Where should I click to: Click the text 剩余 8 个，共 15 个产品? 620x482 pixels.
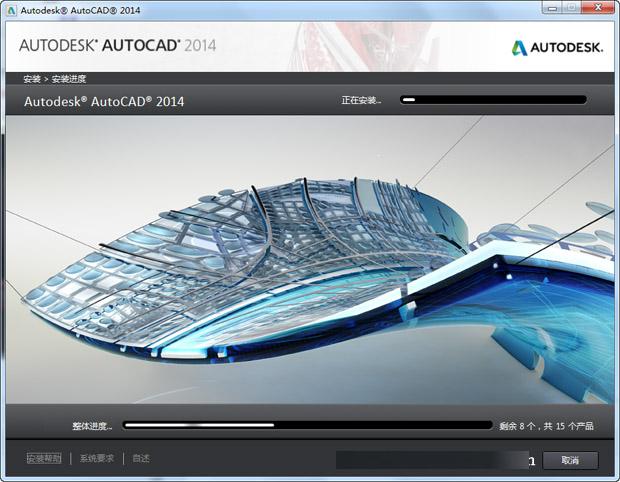[546, 426]
